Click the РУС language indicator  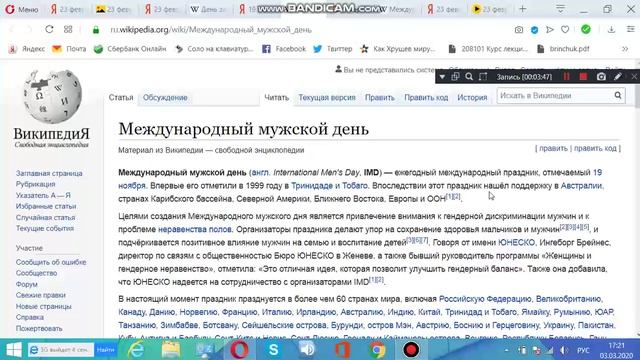pyautogui.click(x=583, y=351)
